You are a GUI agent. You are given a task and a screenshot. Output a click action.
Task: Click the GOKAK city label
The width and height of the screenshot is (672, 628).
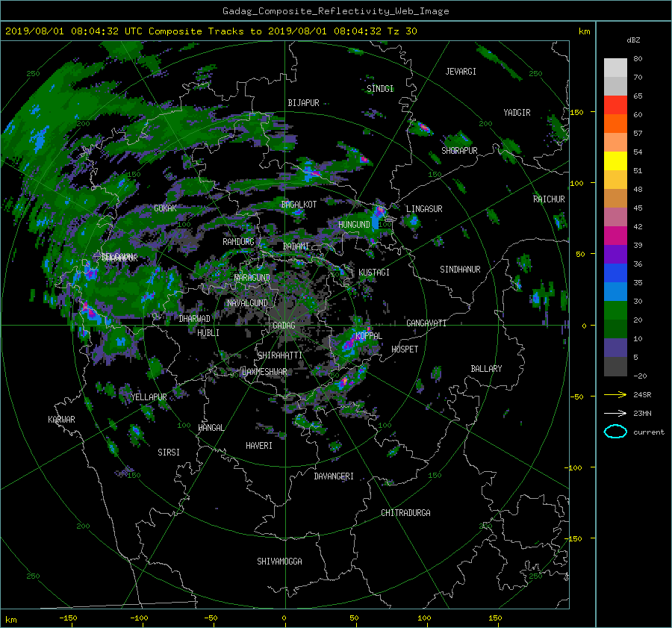click(x=165, y=208)
